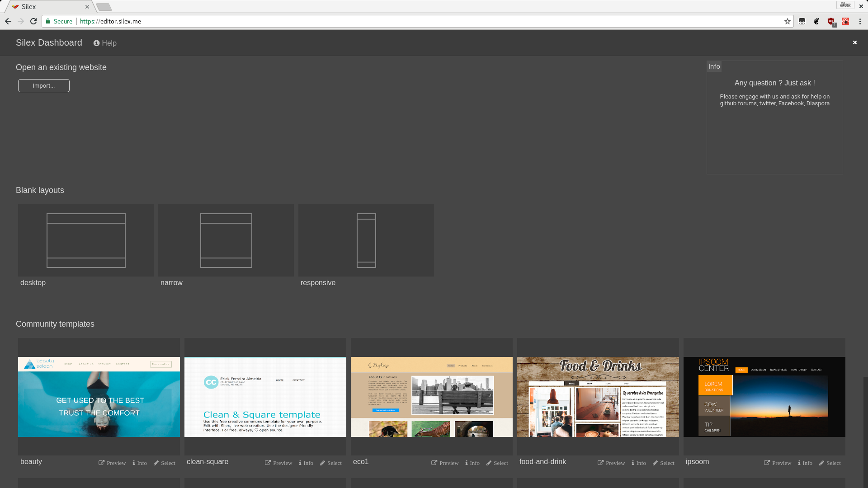868x488 pixels.
Task: Click the clean-square template thumbnail
Action: 265,397
